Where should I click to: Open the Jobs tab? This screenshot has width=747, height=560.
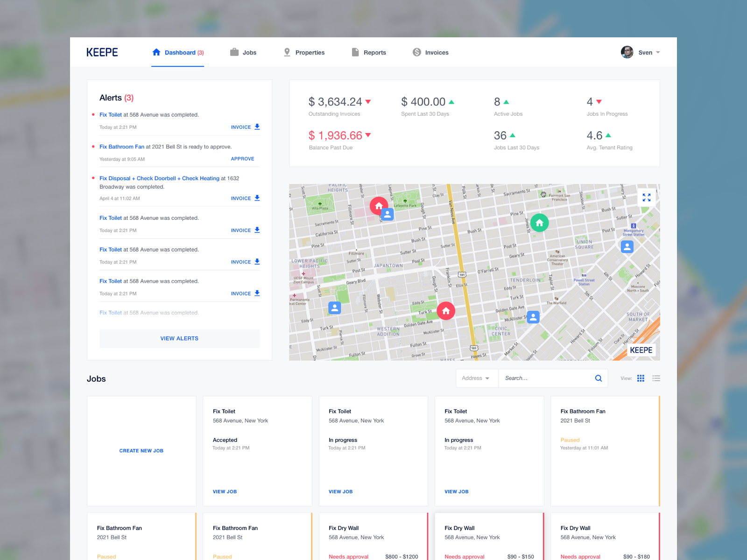coord(243,52)
